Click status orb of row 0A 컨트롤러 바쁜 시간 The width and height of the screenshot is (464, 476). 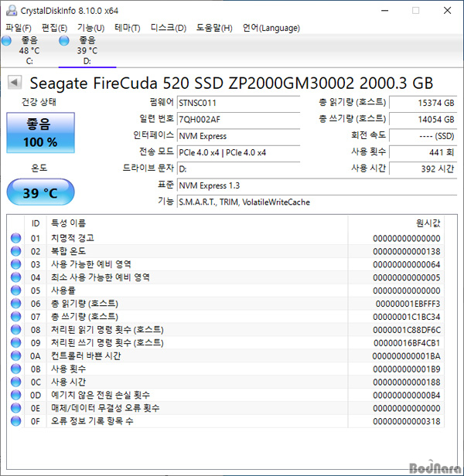[15, 355]
